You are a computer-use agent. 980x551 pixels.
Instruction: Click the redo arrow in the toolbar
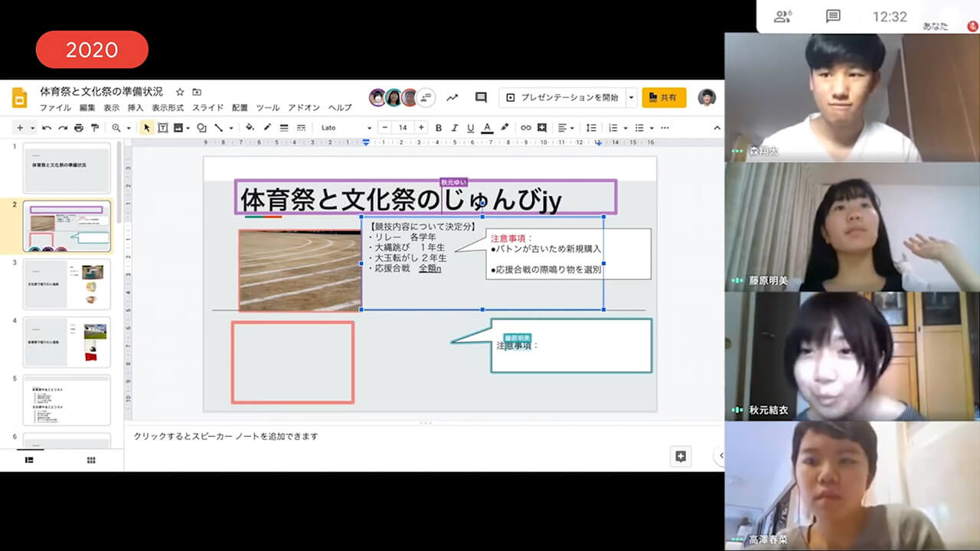coord(63,128)
